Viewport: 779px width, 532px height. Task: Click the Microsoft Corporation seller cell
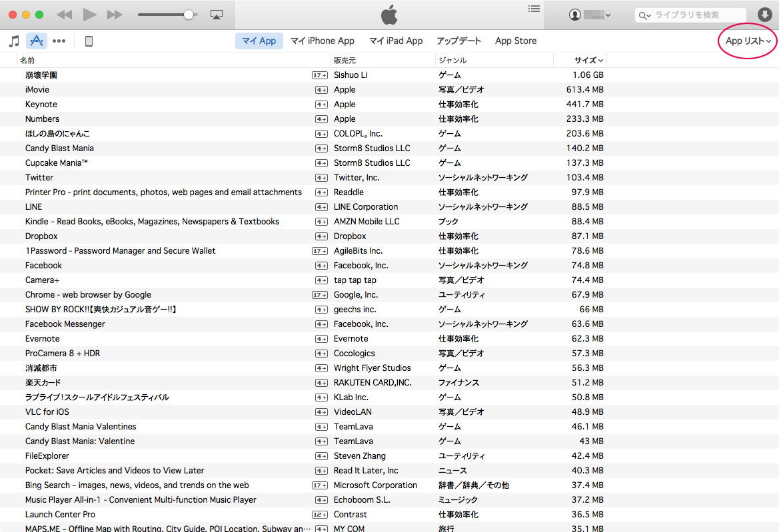[x=375, y=485]
